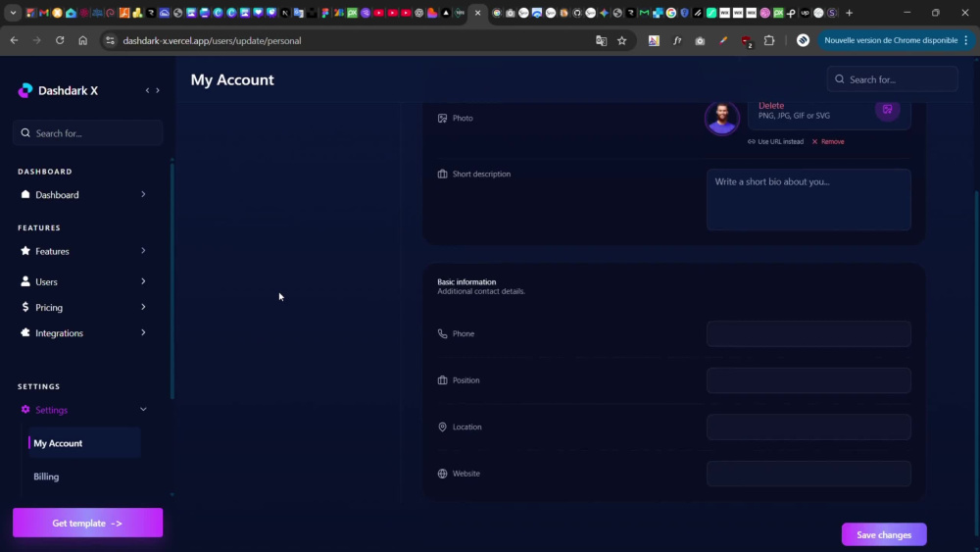Click the Get template button
The height and width of the screenshot is (552, 980).
87,523
